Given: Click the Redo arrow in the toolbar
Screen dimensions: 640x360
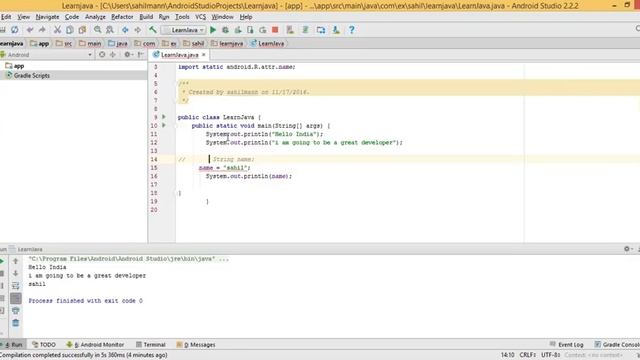Looking at the screenshot, I should (42, 30).
